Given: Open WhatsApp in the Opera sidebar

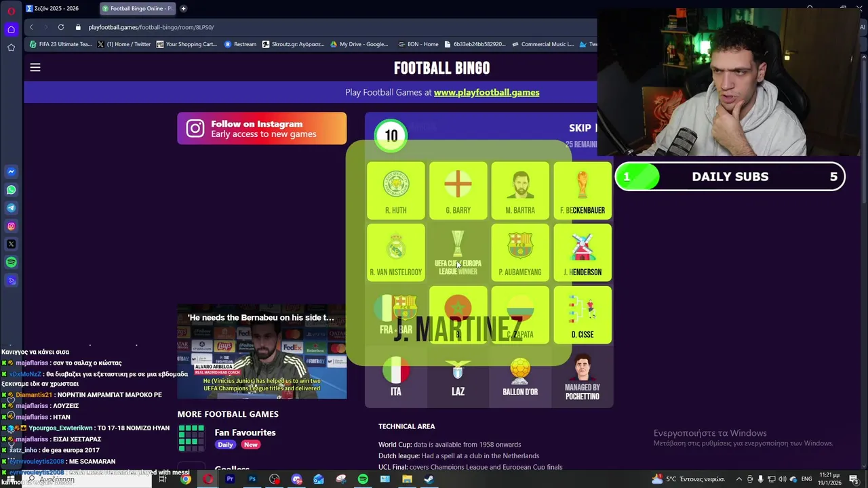Looking at the screenshot, I should pyautogui.click(x=11, y=190).
